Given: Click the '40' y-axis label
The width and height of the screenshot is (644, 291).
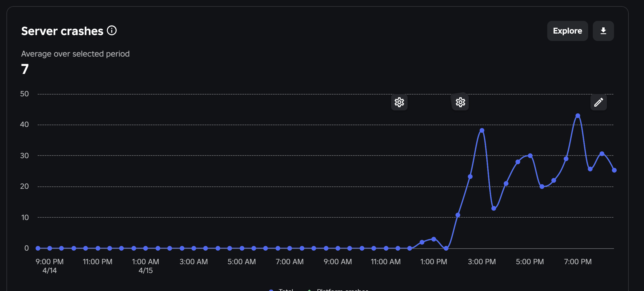Looking at the screenshot, I should tap(24, 125).
